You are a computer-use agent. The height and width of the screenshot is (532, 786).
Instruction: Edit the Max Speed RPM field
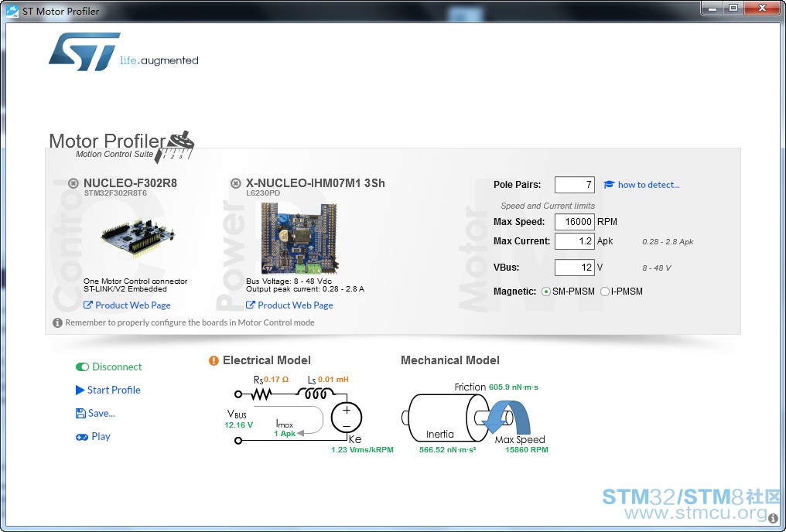[575, 222]
